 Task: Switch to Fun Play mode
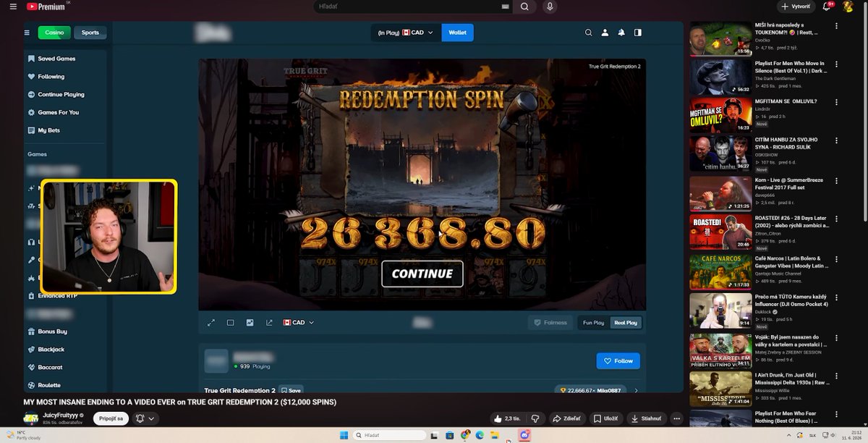[593, 323]
